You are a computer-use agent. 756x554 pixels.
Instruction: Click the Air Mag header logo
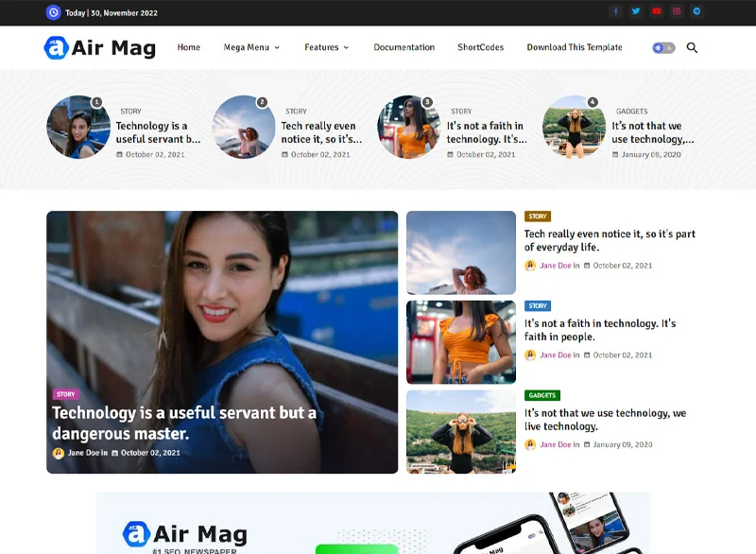click(x=100, y=47)
